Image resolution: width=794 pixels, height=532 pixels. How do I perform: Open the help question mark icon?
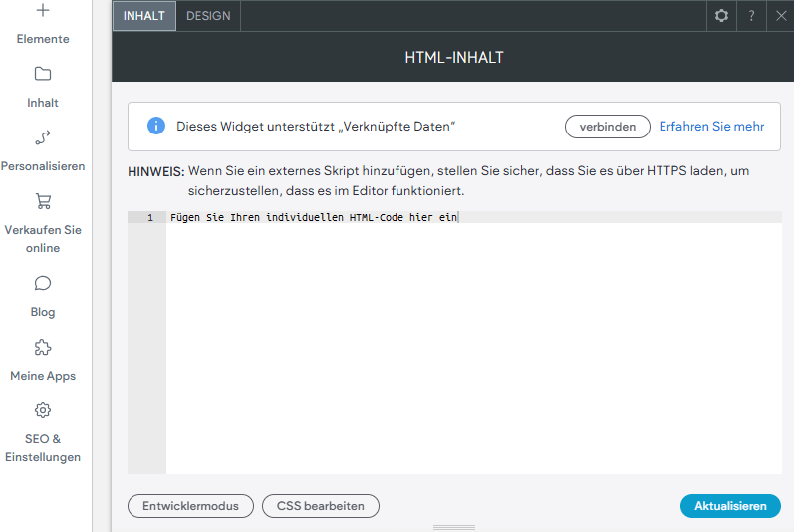point(751,16)
